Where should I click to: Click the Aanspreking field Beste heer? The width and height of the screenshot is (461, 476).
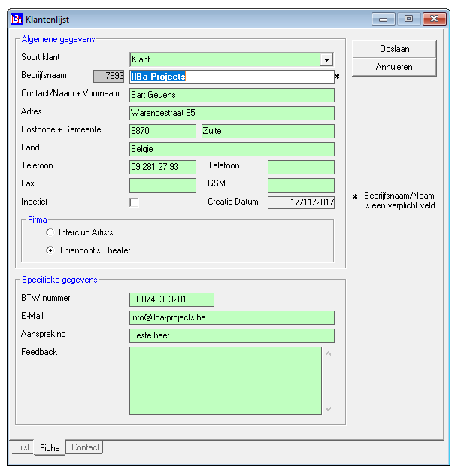[232, 335]
